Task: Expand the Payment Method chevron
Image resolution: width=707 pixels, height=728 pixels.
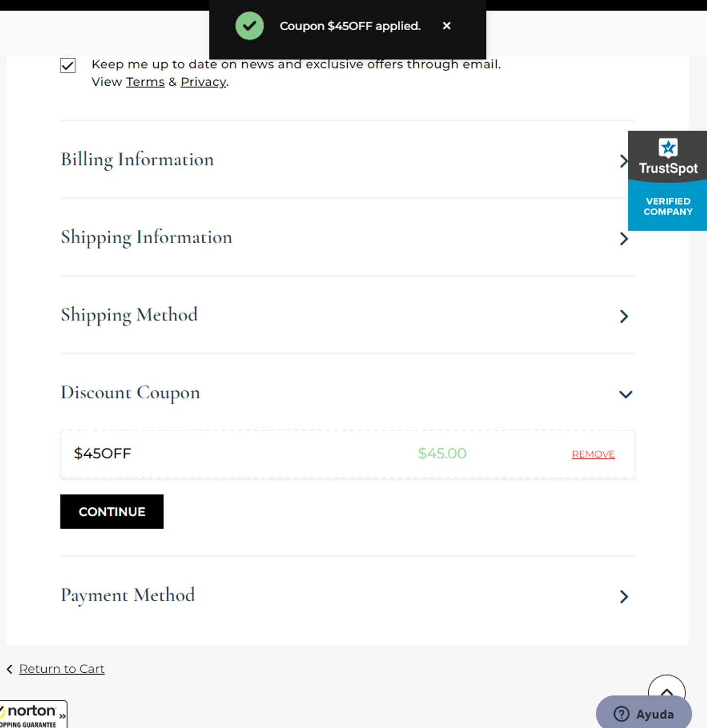Action: [x=624, y=596]
